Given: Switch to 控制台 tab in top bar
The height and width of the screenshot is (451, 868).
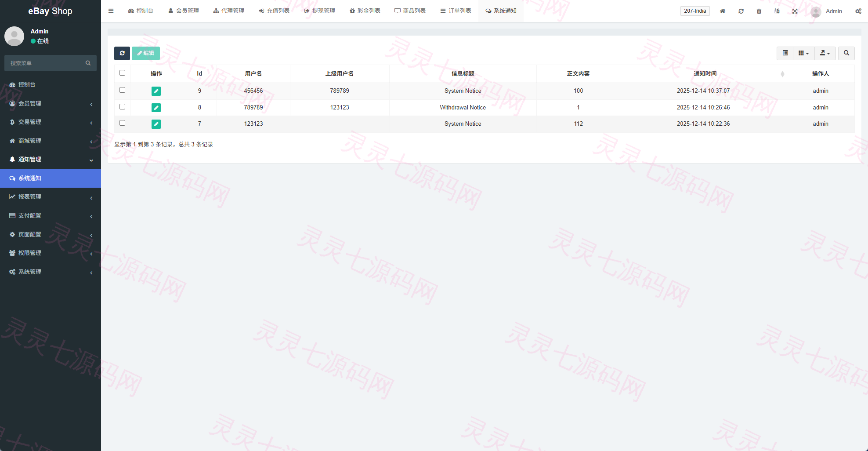Looking at the screenshot, I should click(x=141, y=11).
